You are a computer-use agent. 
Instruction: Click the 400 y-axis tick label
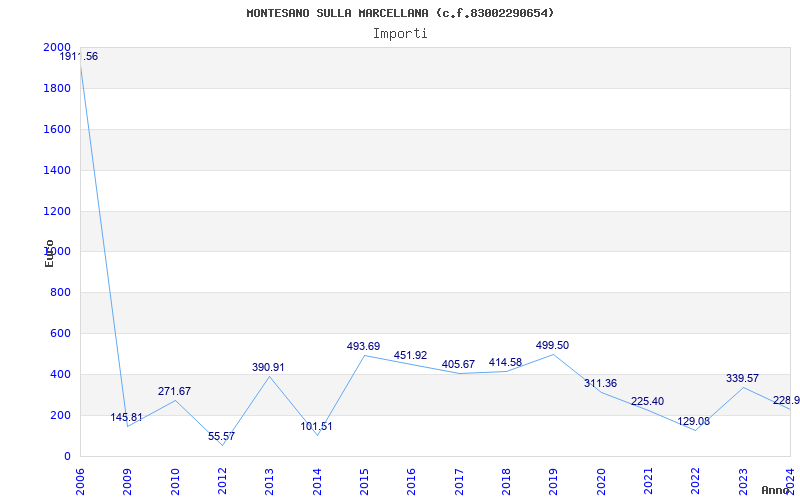tap(60, 374)
